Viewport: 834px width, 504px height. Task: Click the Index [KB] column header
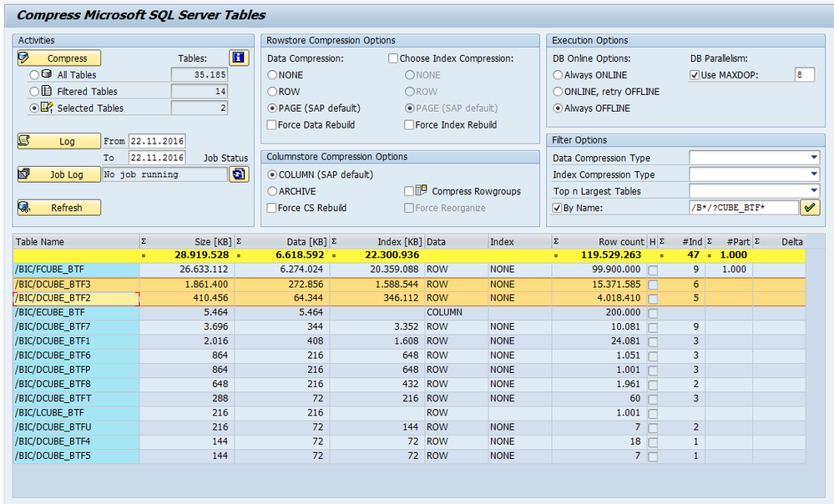[x=377, y=242]
